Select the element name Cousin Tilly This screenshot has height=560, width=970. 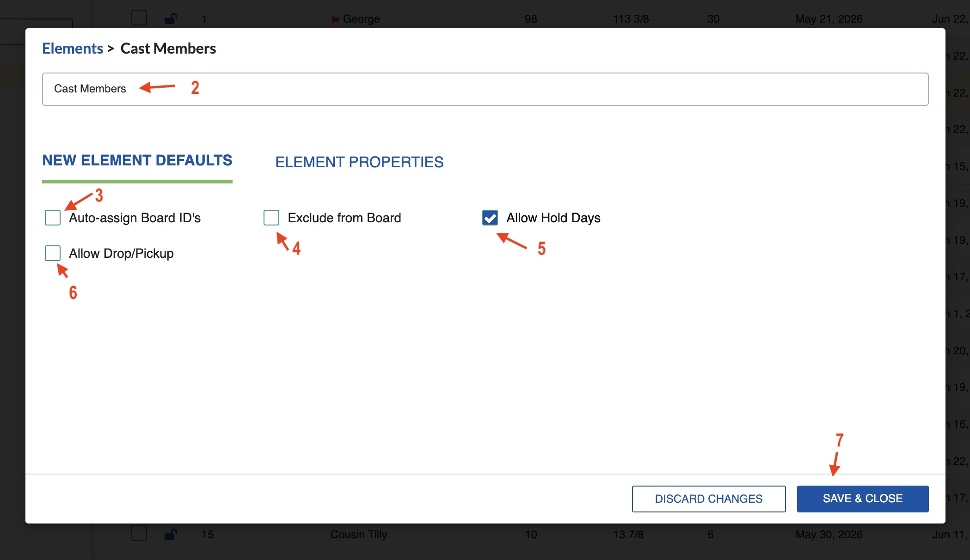coord(358,534)
